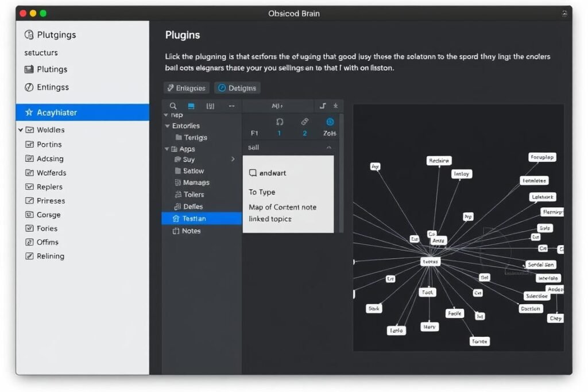
Task: Toggle the Woldles checkbox entry
Action: (x=30, y=130)
